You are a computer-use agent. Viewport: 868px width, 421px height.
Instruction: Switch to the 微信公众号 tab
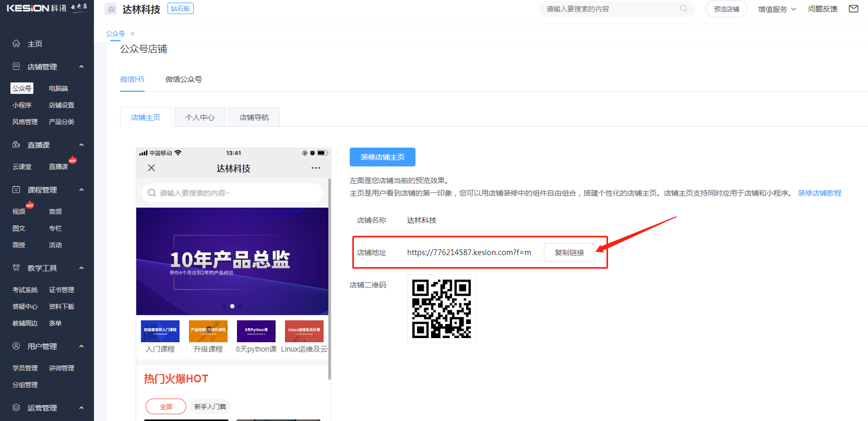coord(183,79)
